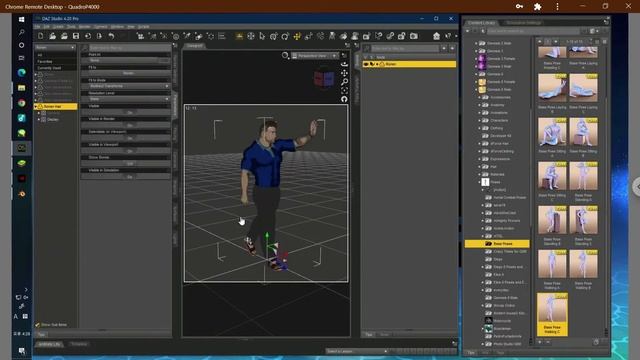The height and width of the screenshot is (360, 640).
Task: Expand the Poses folder in Content Library
Action: 479,182
